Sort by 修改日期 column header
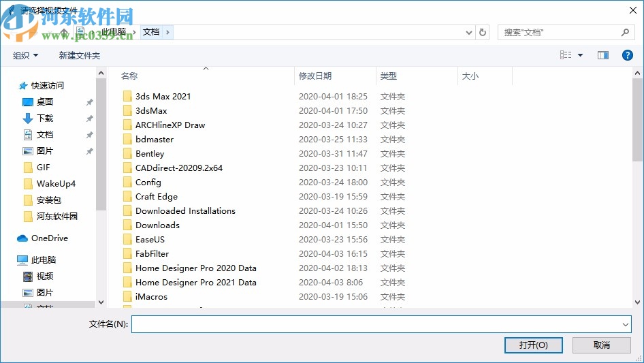The height and width of the screenshot is (363, 644). coord(315,76)
